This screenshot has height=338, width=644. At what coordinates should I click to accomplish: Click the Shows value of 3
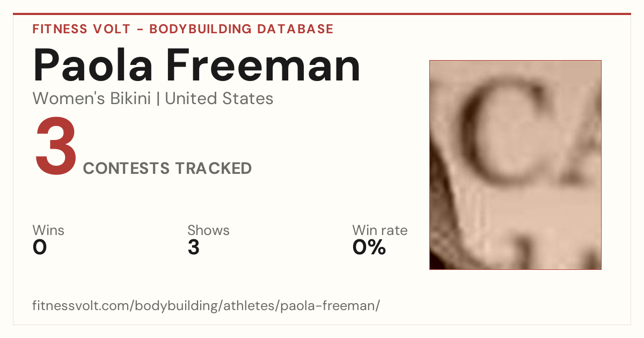click(194, 248)
